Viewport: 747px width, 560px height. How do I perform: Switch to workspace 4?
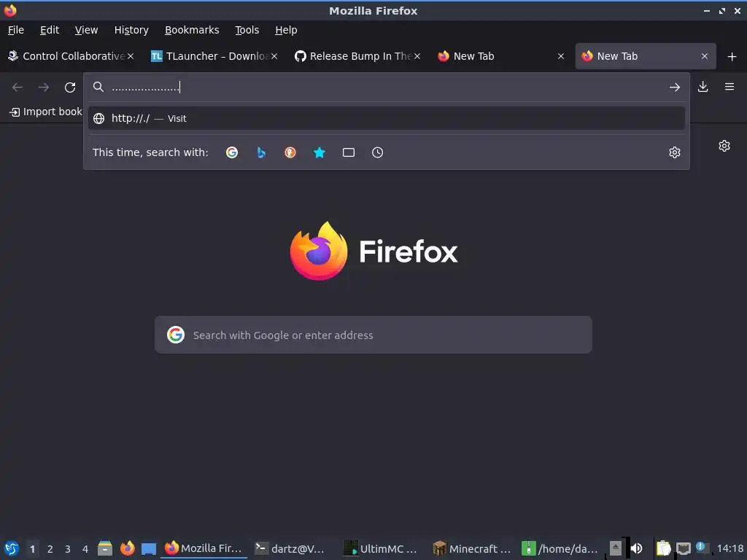[85, 549]
